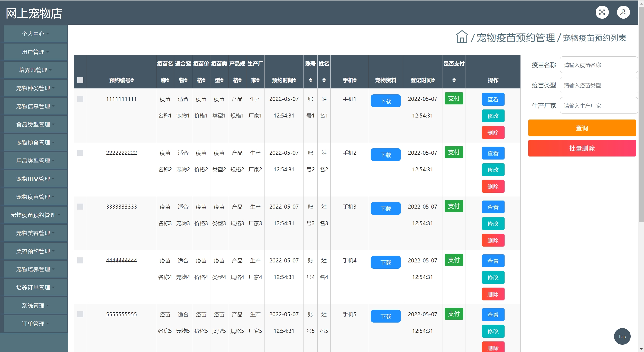
Task: Open the 宠物美容管理 sidebar menu
Action: (35, 233)
